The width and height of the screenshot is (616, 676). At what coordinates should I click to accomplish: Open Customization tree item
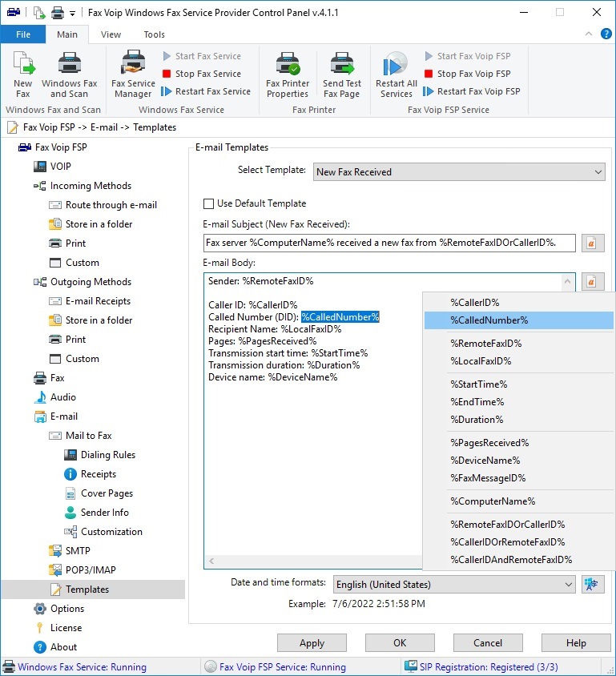click(x=103, y=532)
